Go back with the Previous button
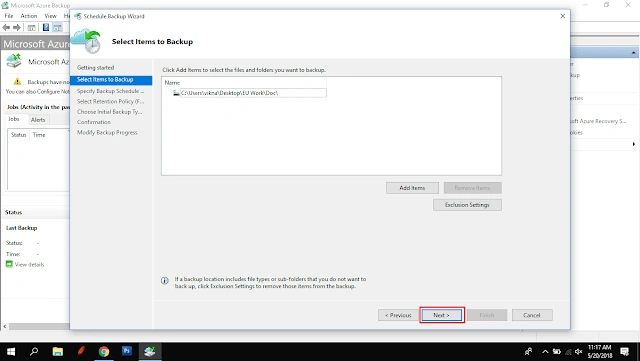This screenshot has height=361, width=640. click(x=398, y=315)
